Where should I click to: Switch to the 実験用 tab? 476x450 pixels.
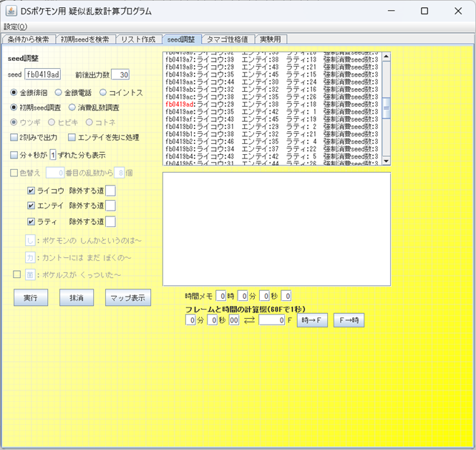coord(271,39)
